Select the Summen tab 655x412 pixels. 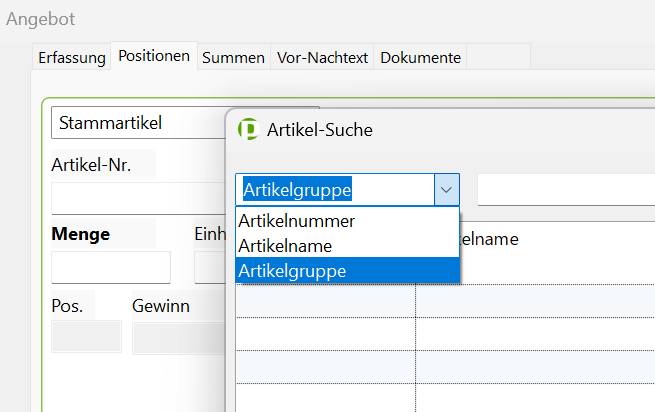tap(233, 57)
